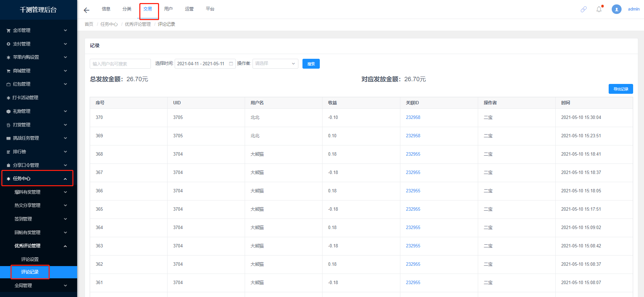Screen dimensions: 644x297
Task: Click the calendar icon in date range field
Action: pyautogui.click(x=231, y=64)
